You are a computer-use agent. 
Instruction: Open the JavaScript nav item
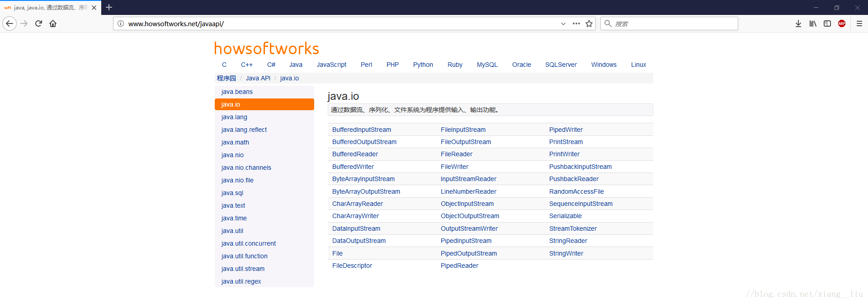331,65
